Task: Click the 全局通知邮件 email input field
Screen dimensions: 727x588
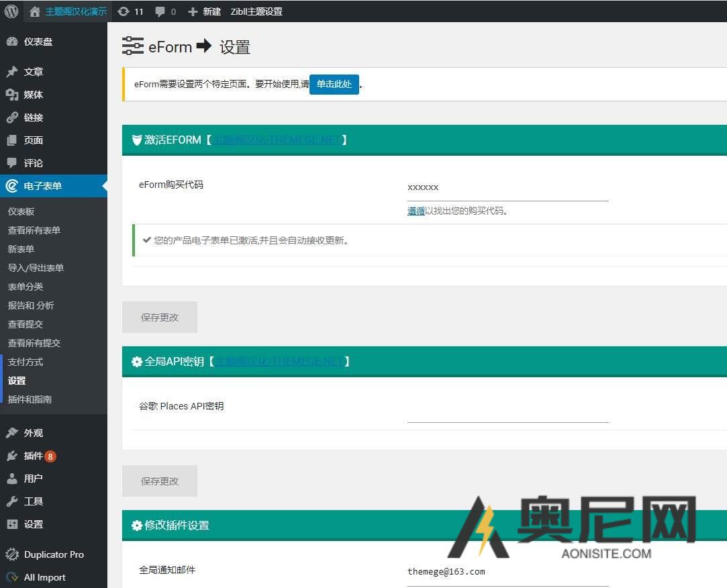Action: [x=507, y=573]
